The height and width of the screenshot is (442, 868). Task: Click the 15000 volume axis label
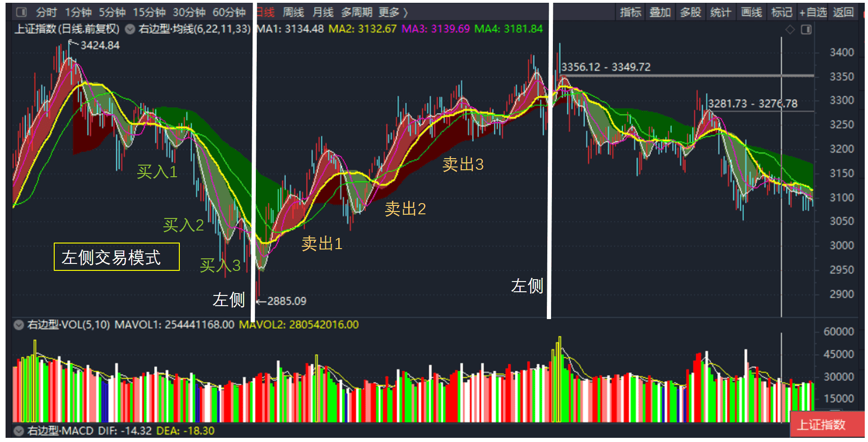(x=839, y=398)
